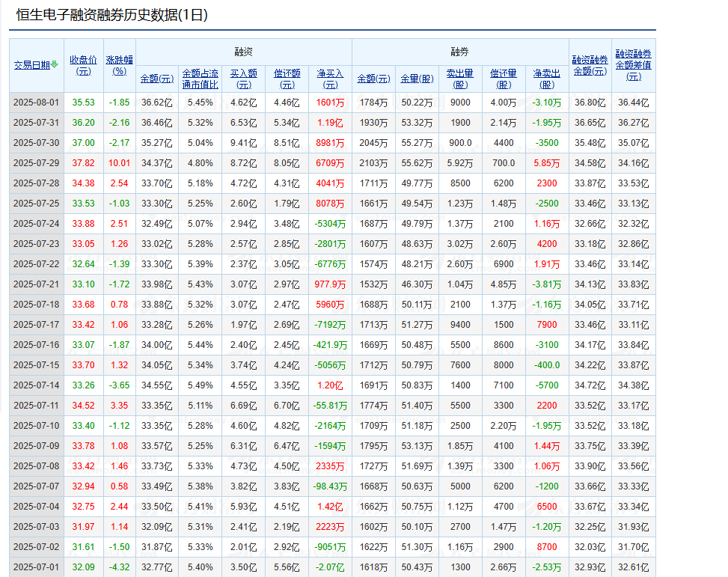Click net buy value -7192万
This screenshot has height=577, width=728.
pyautogui.click(x=330, y=325)
